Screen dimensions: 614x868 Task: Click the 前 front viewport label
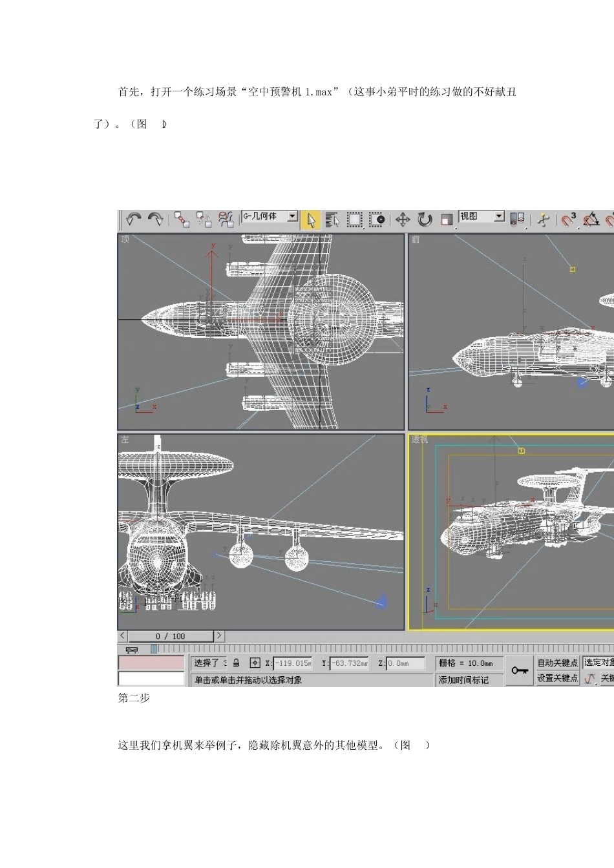pos(415,239)
